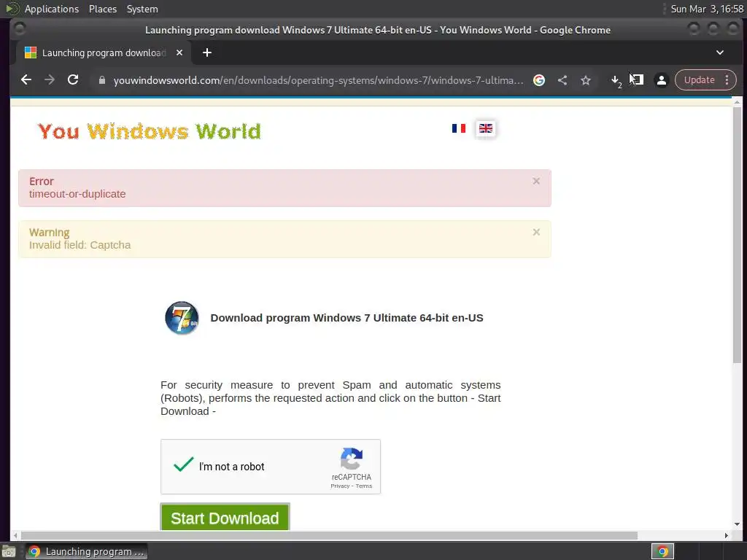Screen dimensions: 747x560
Task: Select the Launching program download tab
Action: coord(104,52)
